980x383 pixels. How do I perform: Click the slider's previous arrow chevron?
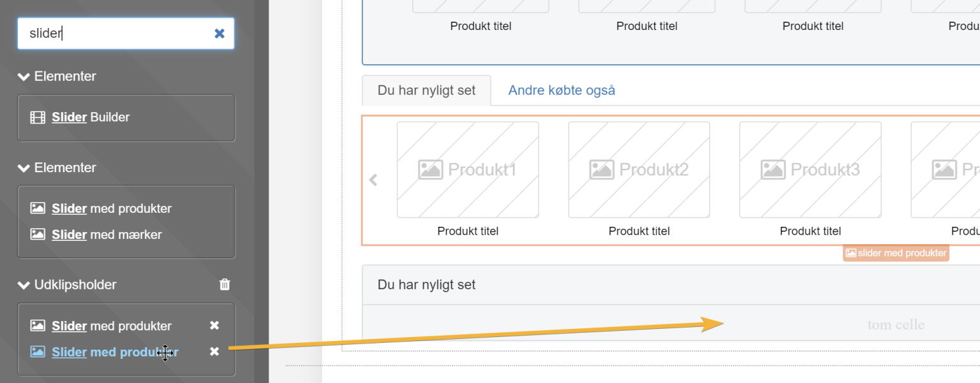tap(373, 180)
